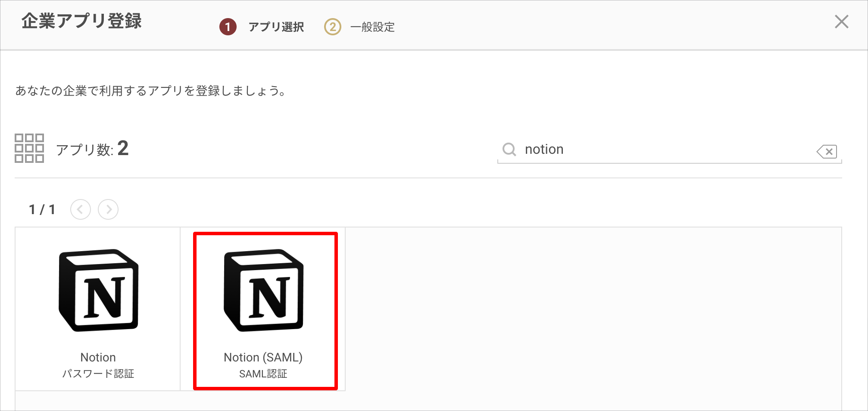The image size is (868, 411).
Task: Close the 企業アプリ登録 dialog
Action: (841, 22)
